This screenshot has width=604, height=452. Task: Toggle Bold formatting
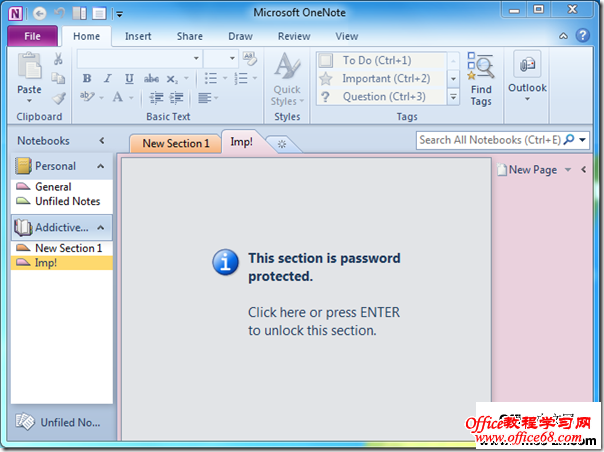pos(87,79)
